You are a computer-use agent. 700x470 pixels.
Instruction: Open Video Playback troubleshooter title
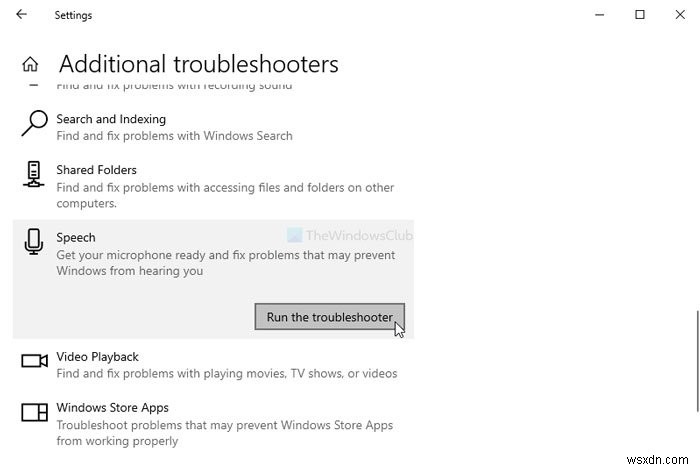(x=97, y=357)
